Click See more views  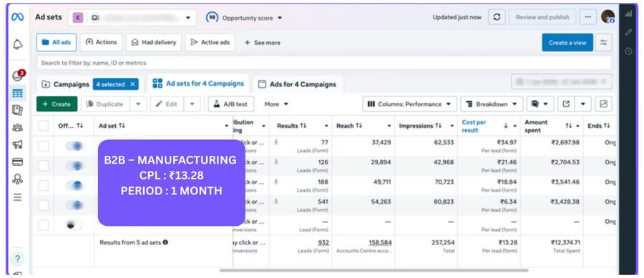262,43
